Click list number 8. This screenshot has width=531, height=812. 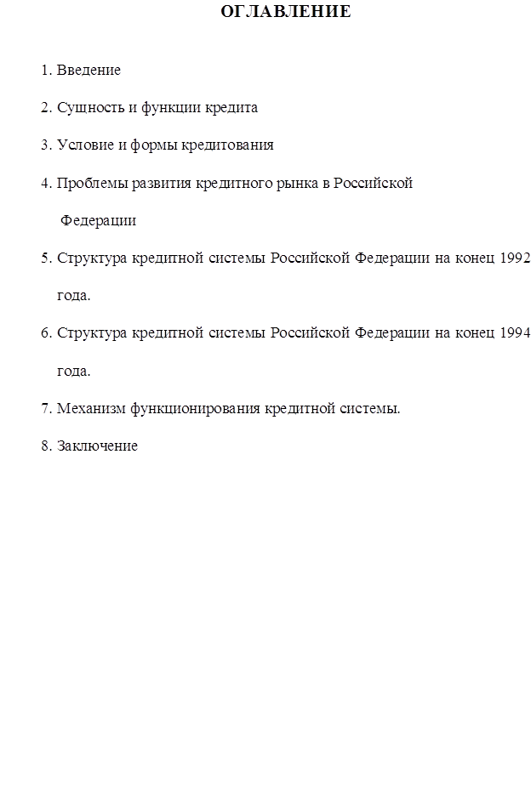(47, 446)
